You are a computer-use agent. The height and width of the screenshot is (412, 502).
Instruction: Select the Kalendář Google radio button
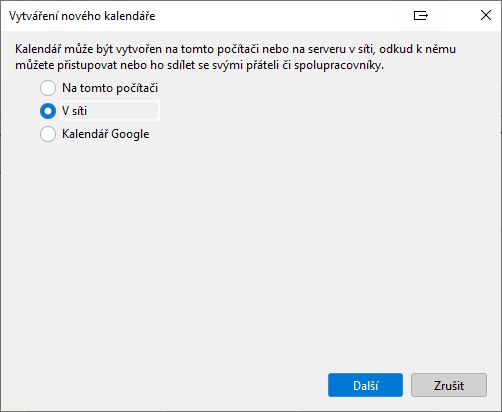48,134
